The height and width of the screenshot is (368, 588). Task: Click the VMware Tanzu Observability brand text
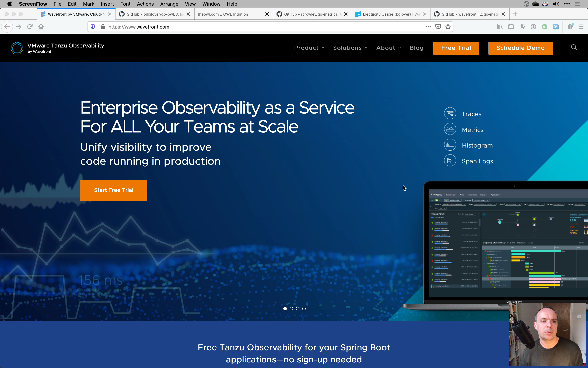pos(66,46)
